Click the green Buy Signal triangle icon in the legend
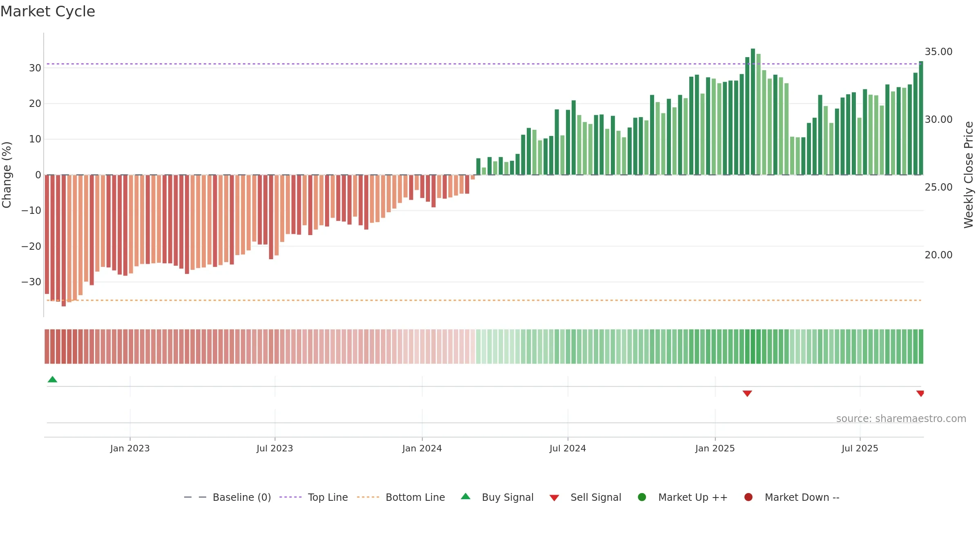The height and width of the screenshot is (551, 980). pyautogui.click(x=465, y=496)
